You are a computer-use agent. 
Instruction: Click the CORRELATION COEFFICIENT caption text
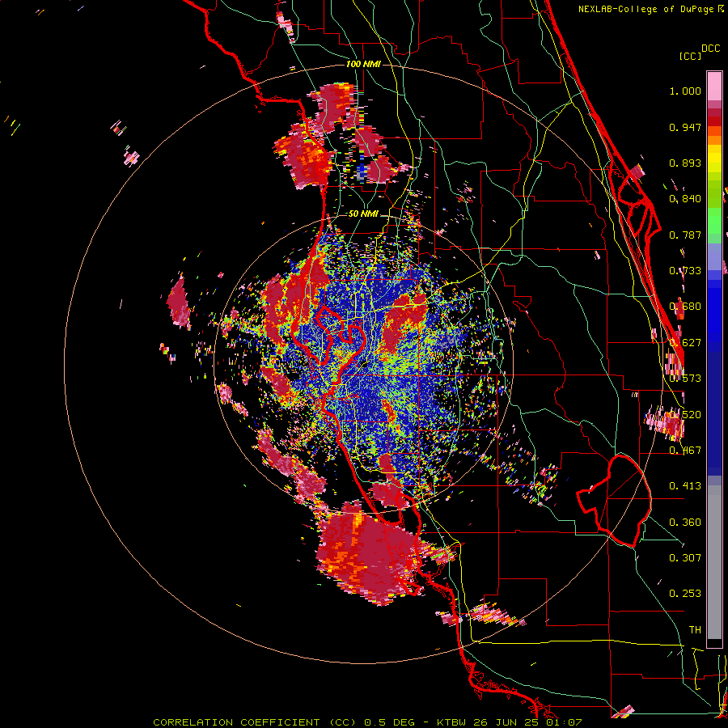tap(236, 722)
